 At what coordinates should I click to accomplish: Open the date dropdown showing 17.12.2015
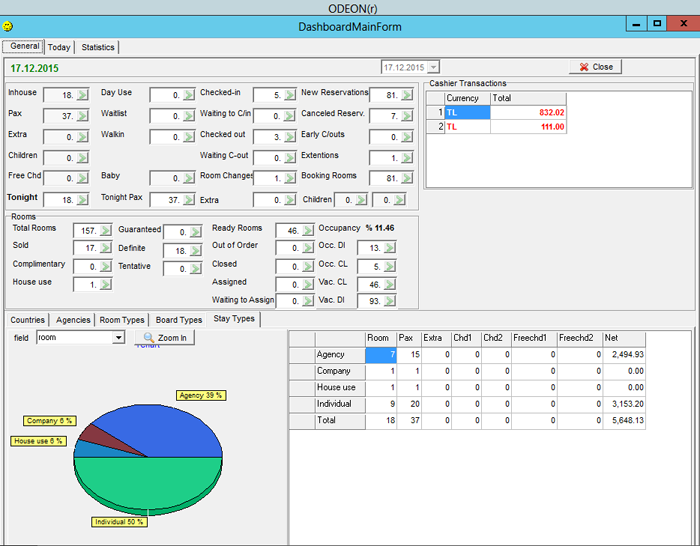433,67
